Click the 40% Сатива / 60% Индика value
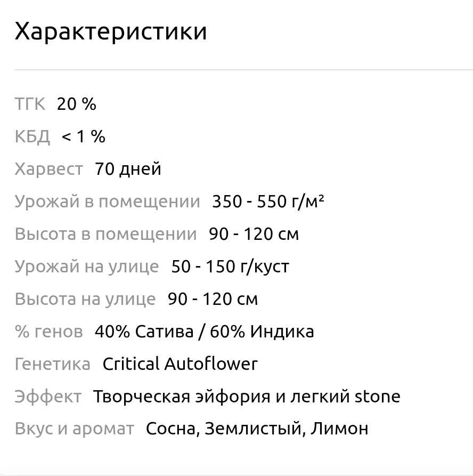Screen dimensions: 473x476 tap(205, 331)
